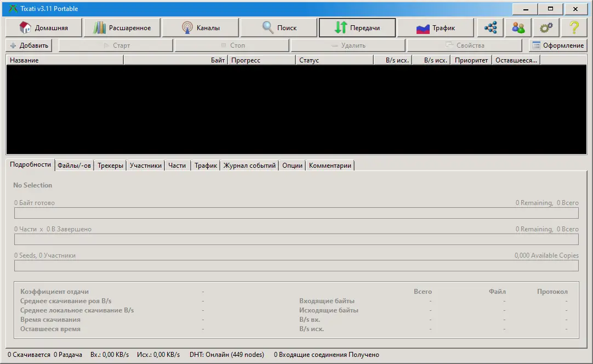Switch to the Журнал событий tab
The height and width of the screenshot is (364, 593).
point(249,166)
